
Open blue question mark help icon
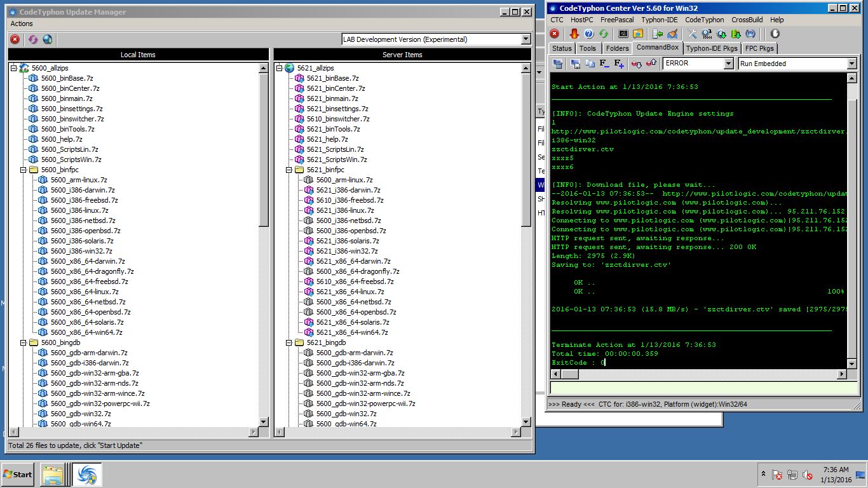pyautogui.click(x=589, y=34)
